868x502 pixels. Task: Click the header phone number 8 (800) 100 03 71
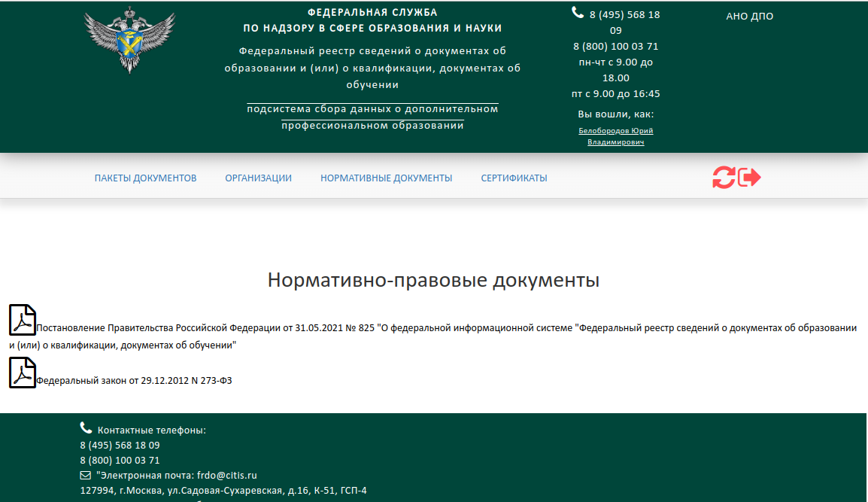click(615, 46)
